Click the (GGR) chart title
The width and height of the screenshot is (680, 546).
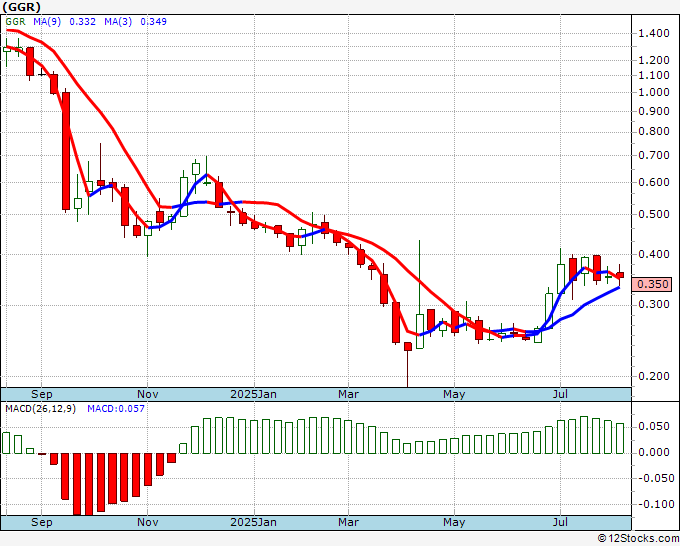click(x=22, y=7)
